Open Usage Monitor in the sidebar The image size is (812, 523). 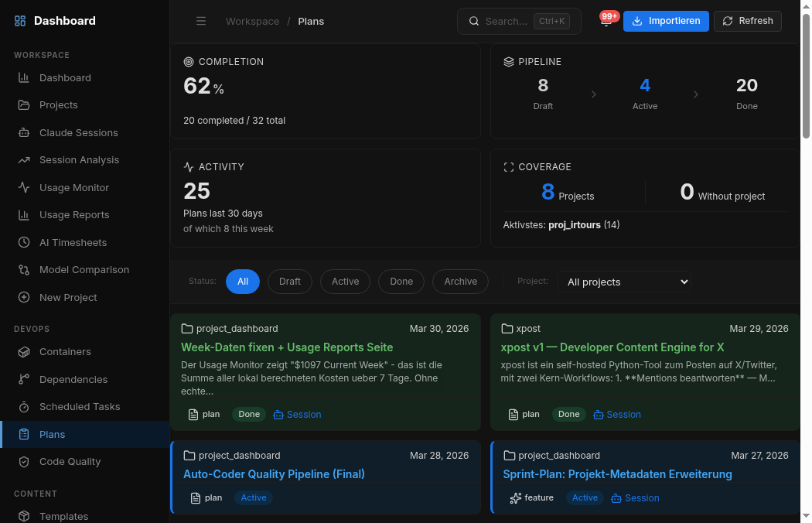point(73,187)
